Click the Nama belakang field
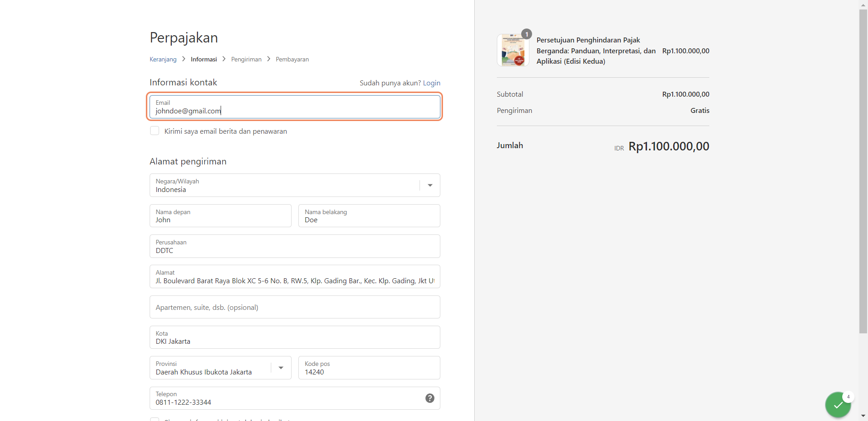Image resolution: width=868 pixels, height=421 pixels. (369, 216)
